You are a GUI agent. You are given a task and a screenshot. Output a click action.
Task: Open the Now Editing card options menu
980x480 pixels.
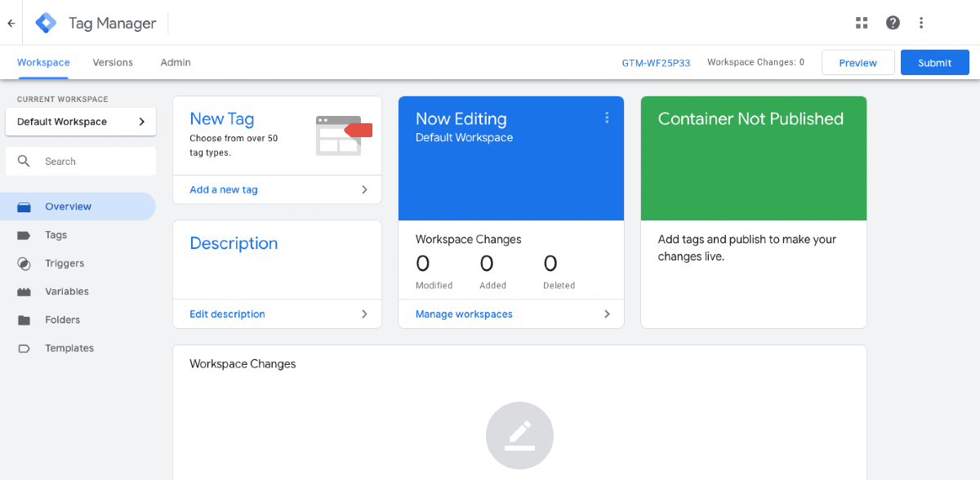607,118
